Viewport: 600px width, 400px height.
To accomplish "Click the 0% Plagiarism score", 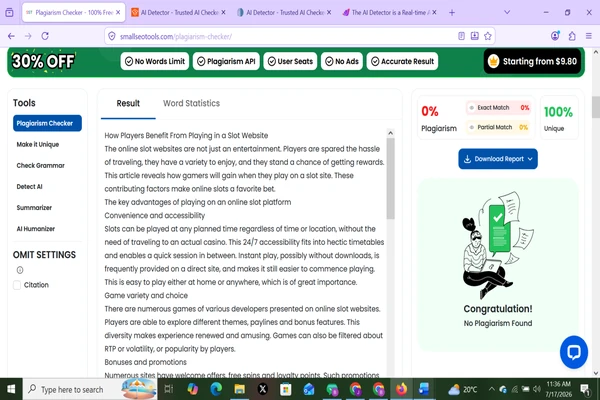I will pos(439,119).
